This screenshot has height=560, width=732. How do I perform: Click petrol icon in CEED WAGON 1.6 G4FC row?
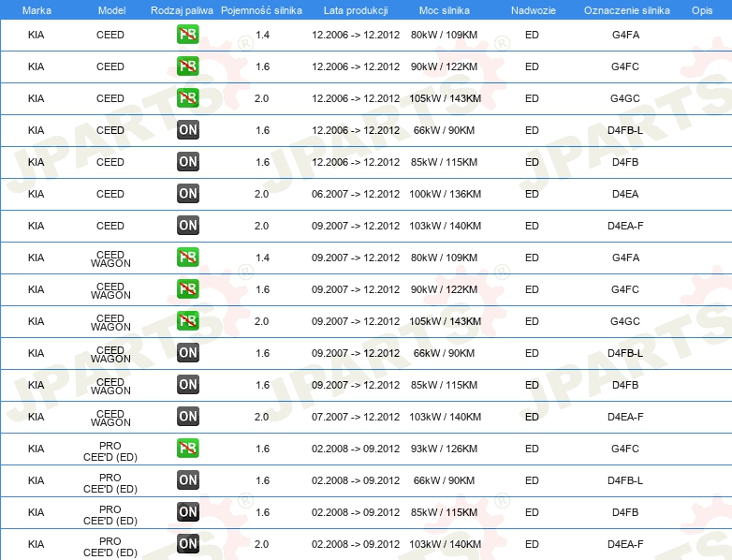187,289
